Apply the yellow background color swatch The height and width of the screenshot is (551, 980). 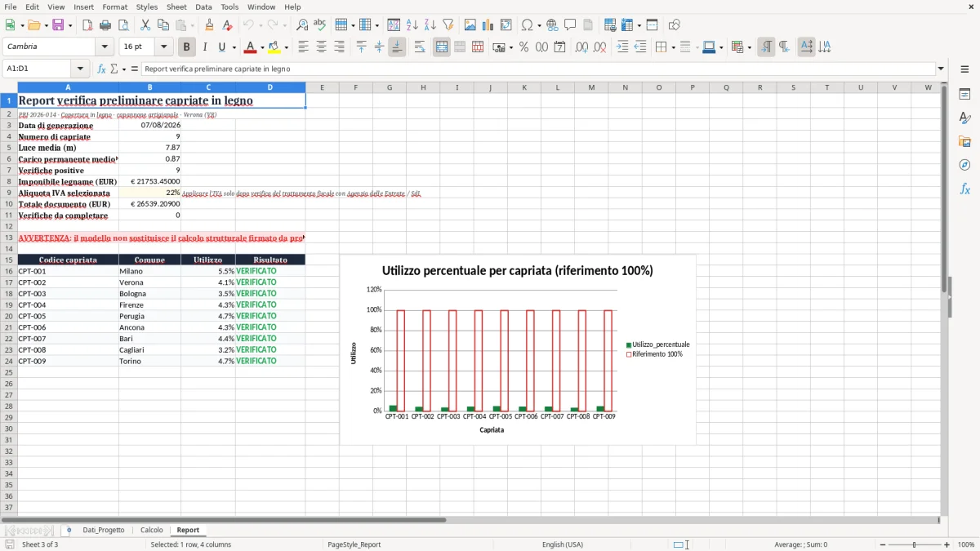point(274,47)
